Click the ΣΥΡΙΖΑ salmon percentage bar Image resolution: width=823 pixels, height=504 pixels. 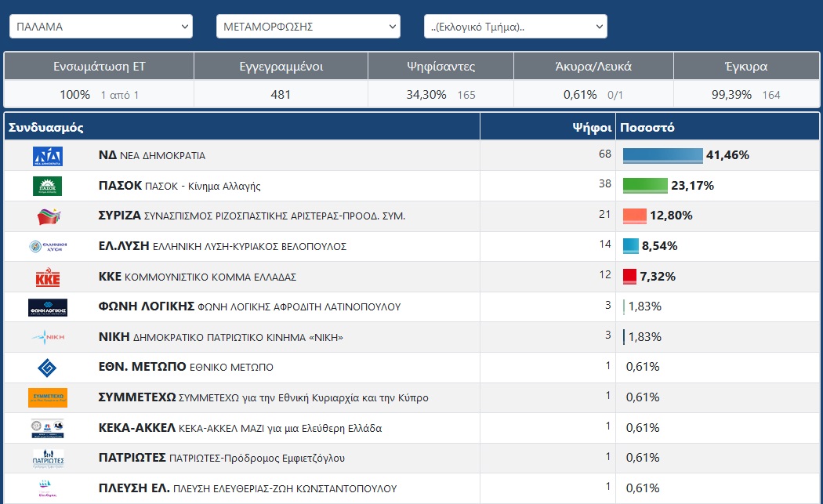635,216
